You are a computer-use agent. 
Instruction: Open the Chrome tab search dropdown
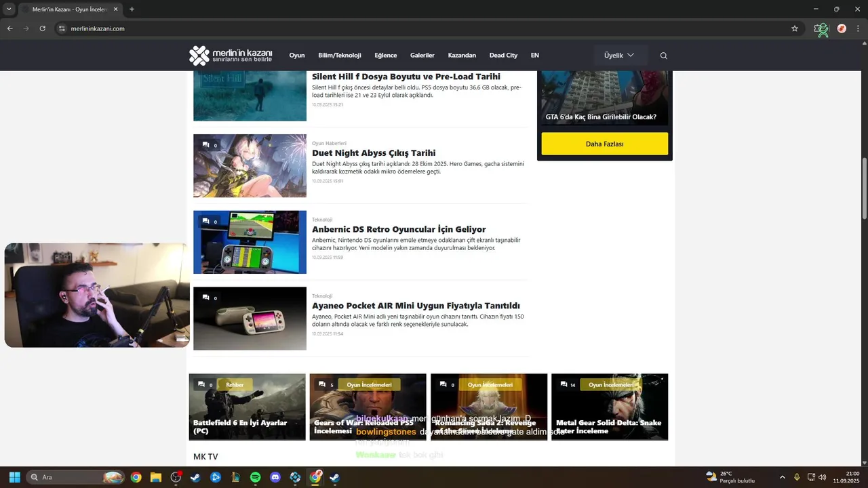[9, 9]
